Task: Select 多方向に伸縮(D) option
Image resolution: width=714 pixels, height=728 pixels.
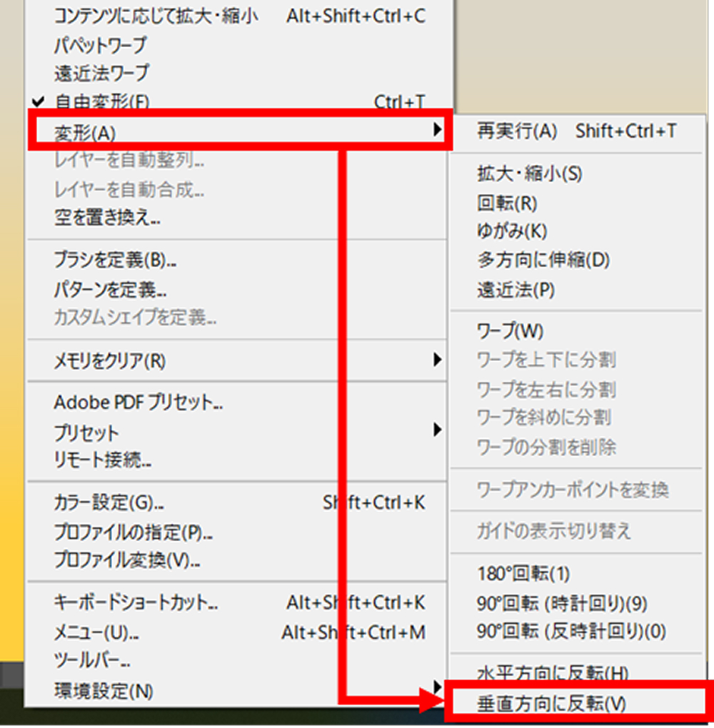Action: pyautogui.click(x=543, y=261)
